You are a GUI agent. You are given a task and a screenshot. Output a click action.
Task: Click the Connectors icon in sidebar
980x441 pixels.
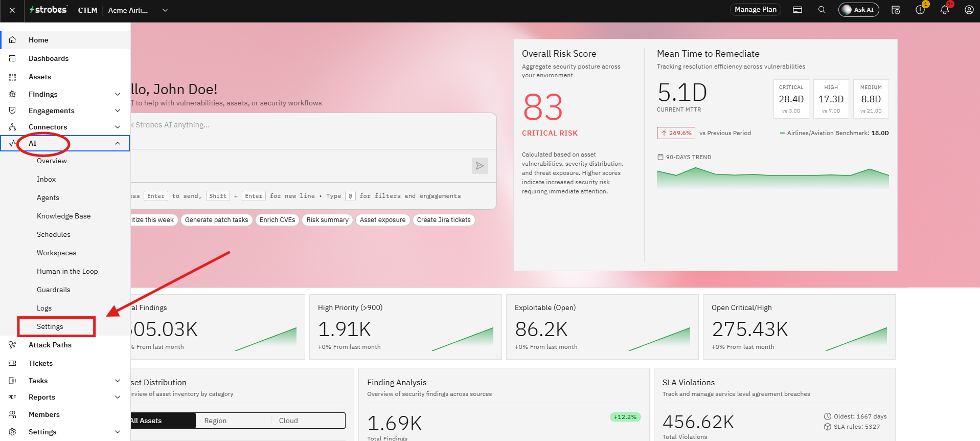[x=13, y=127]
